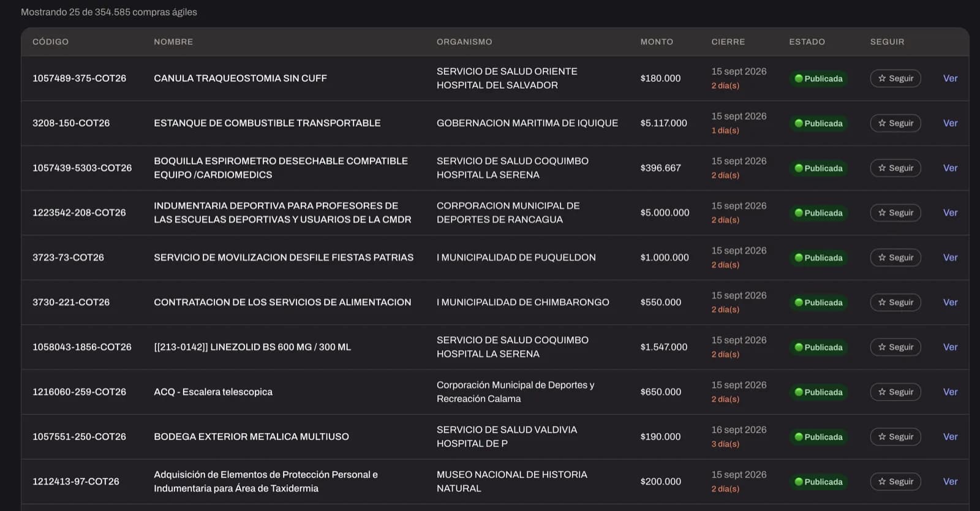Click Seguir for ACQ - Escalera telescopica
Image resolution: width=980 pixels, height=511 pixels.
(x=895, y=392)
